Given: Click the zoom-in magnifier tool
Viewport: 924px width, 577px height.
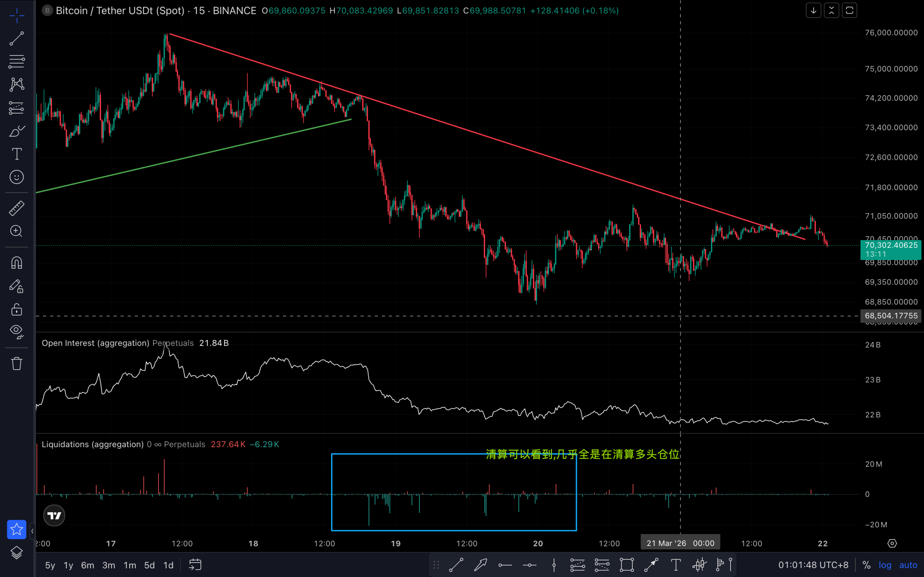Looking at the screenshot, I should [x=16, y=231].
